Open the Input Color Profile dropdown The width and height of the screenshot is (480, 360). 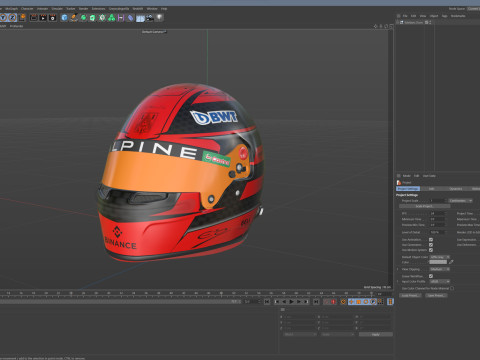pyautogui.click(x=440, y=281)
